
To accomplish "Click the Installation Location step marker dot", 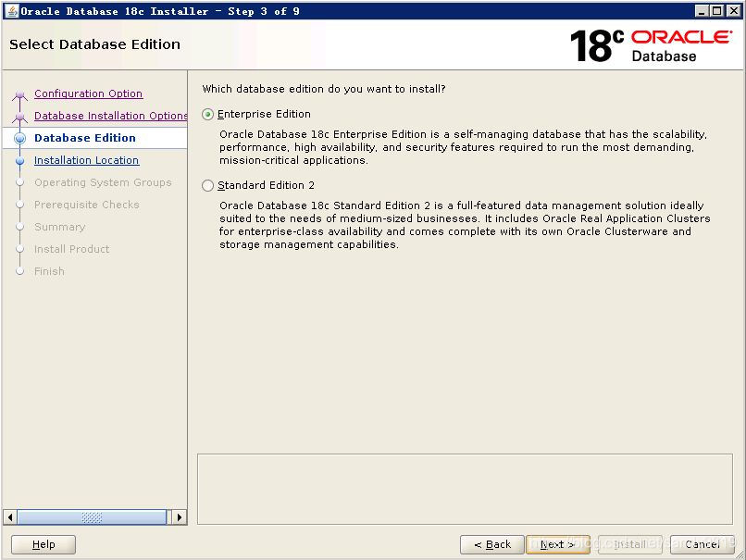I will point(20,161).
